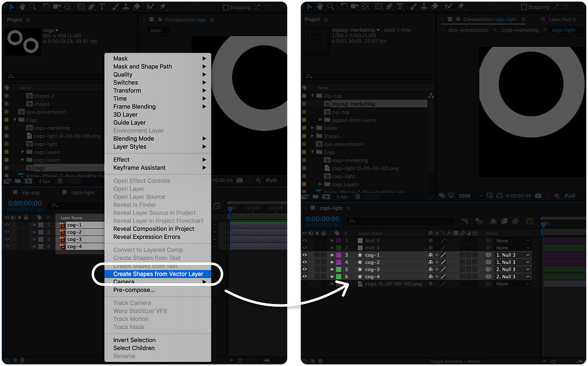Expand the cog-1 layer properties in right timeline
The width and height of the screenshot is (588, 366).
coord(332,255)
